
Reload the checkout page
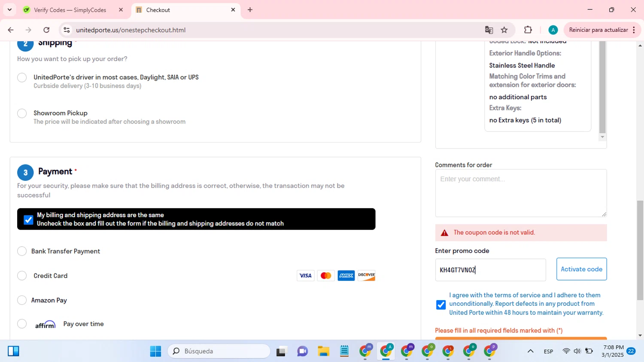(x=46, y=30)
